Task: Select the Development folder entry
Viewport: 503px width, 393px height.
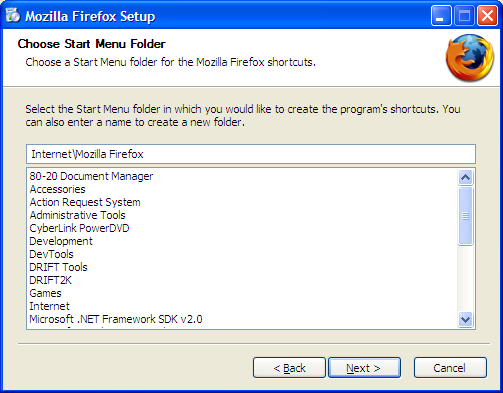Action: (61, 241)
